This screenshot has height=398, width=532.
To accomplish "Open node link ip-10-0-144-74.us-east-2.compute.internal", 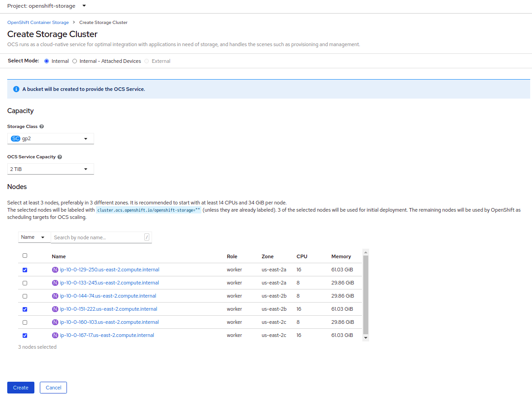I will [x=108, y=296].
